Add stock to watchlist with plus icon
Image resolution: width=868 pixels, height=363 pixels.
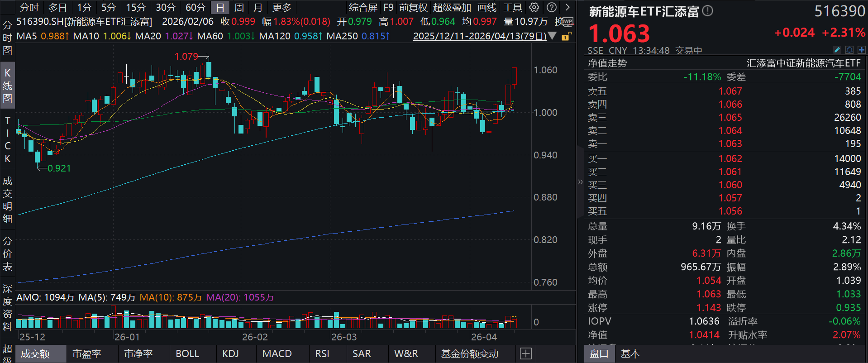pos(861,50)
